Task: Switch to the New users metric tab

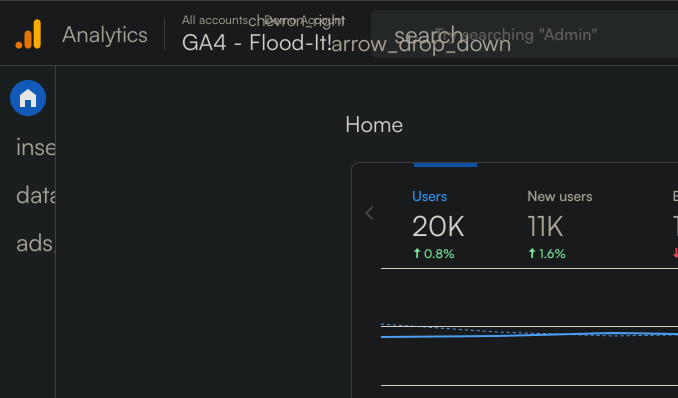Action: pyautogui.click(x=560, y=196)
